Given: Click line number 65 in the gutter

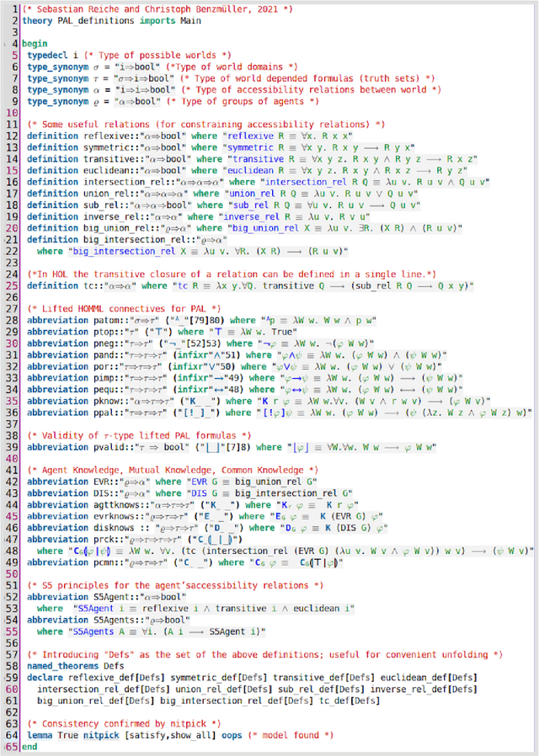Looking at the screenshot, I should [x=12, y=747].
